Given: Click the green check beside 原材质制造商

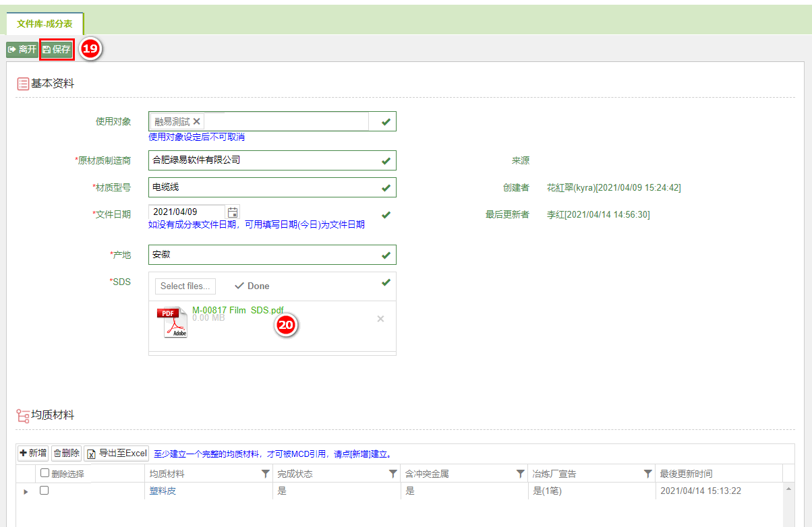Looking at the screenshot, I should click(386, 161).
